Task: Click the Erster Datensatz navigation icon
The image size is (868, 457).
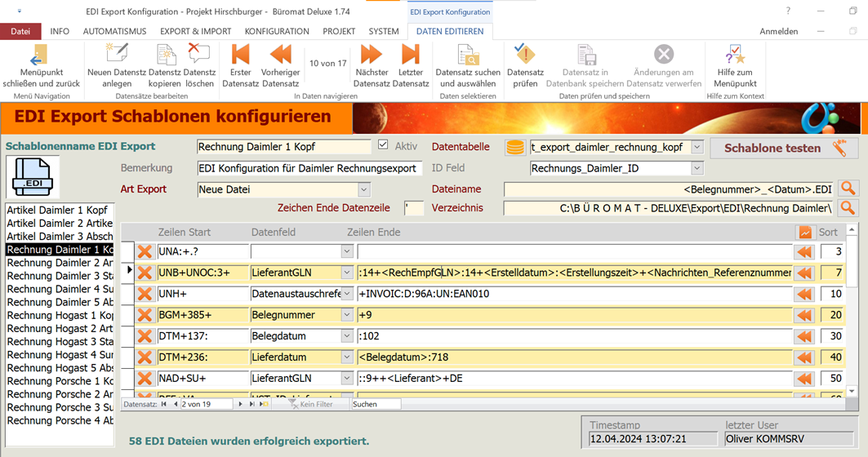Action: coord(240,55)
